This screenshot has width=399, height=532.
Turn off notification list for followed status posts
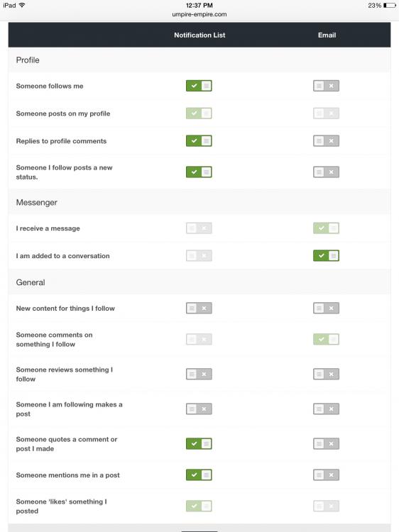pos(199,172)
